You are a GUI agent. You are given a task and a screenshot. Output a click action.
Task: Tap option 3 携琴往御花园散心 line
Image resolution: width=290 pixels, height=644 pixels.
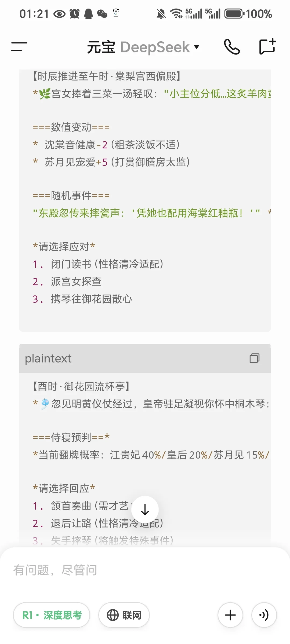[x=82, y=299]
